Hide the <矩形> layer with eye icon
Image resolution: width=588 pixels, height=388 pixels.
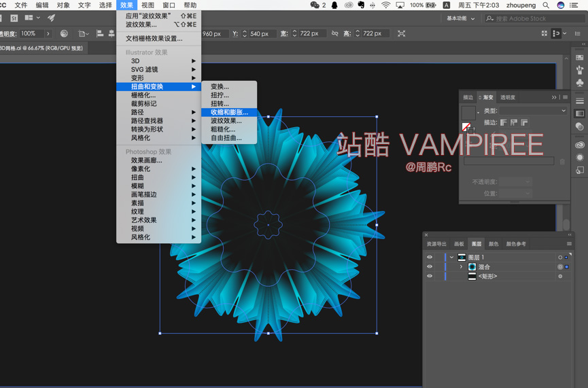click(430, 276)
